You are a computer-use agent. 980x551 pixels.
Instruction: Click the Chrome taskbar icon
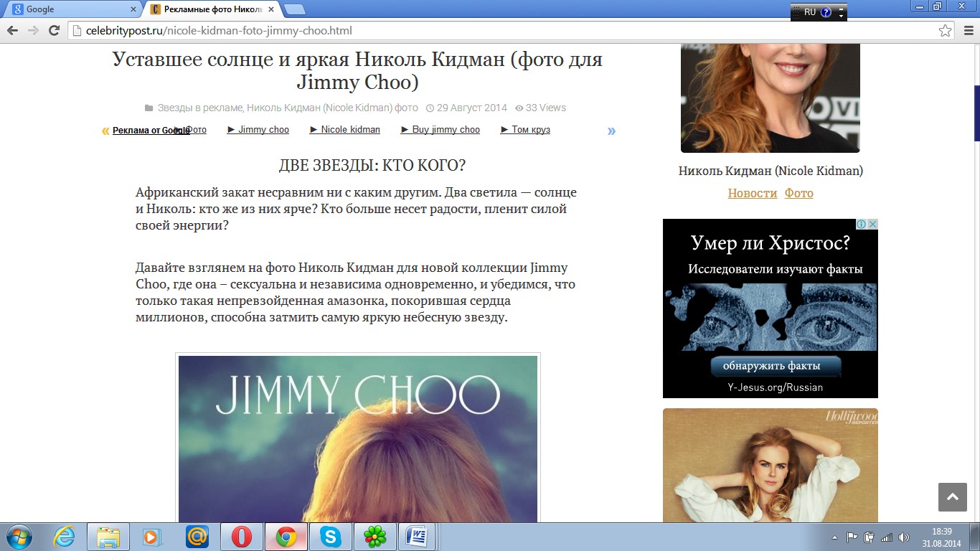coord(286,537)
